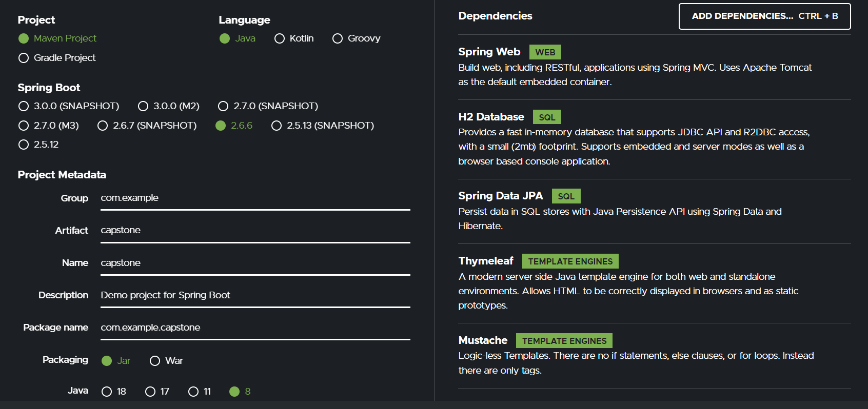The width and height of the screenshot is (868, 409).
Task: Focus the Artifact text field
Action: click(x=255, y=231)
